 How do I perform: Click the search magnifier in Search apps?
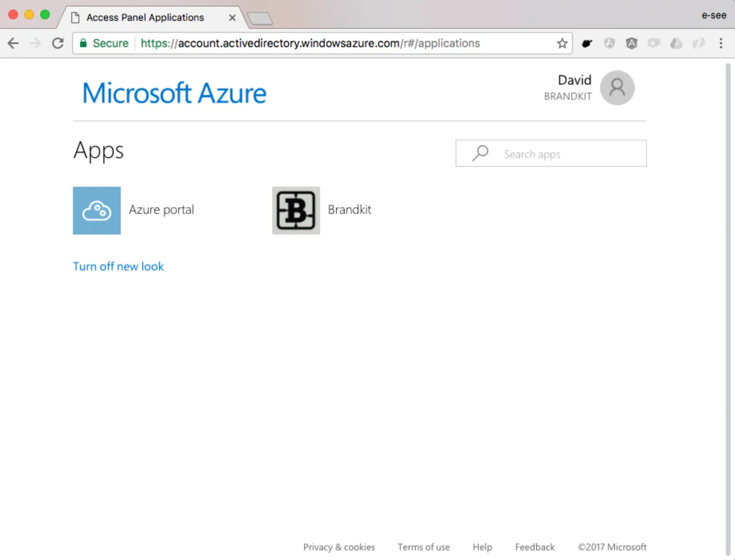(480, 153)
